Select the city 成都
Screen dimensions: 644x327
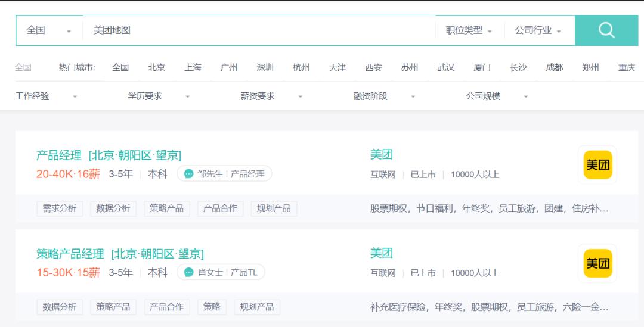pos(554,68)
